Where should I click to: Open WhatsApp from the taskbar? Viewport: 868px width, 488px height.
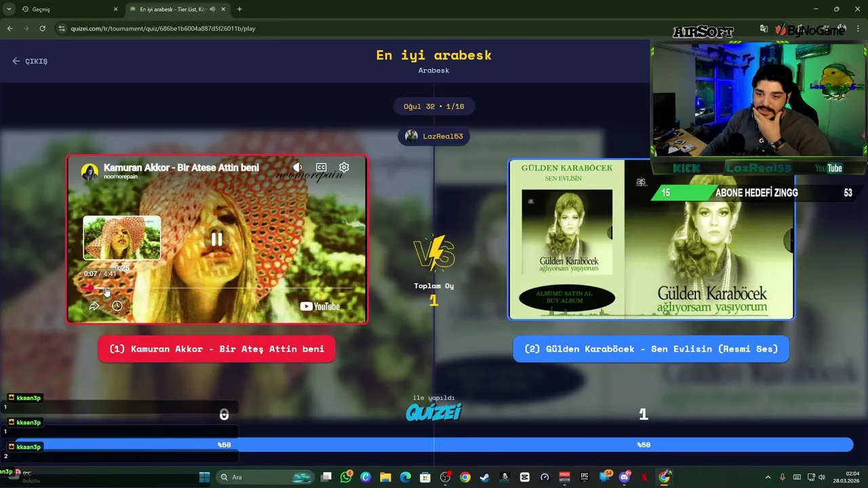click(x=347, y=477)
